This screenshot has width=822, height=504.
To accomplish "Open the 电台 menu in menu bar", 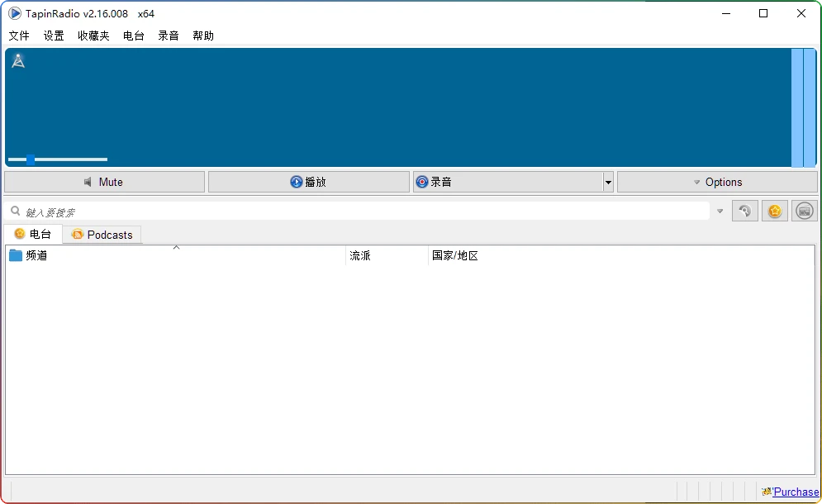I will click(x=133, y=36).
